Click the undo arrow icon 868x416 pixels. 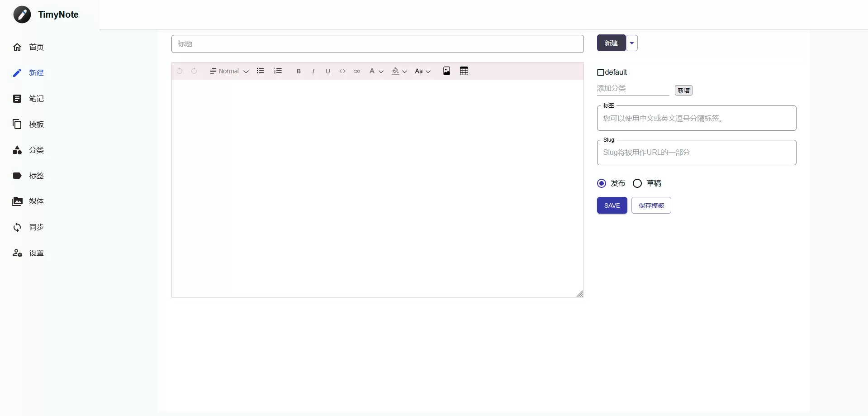pos(180,71)
